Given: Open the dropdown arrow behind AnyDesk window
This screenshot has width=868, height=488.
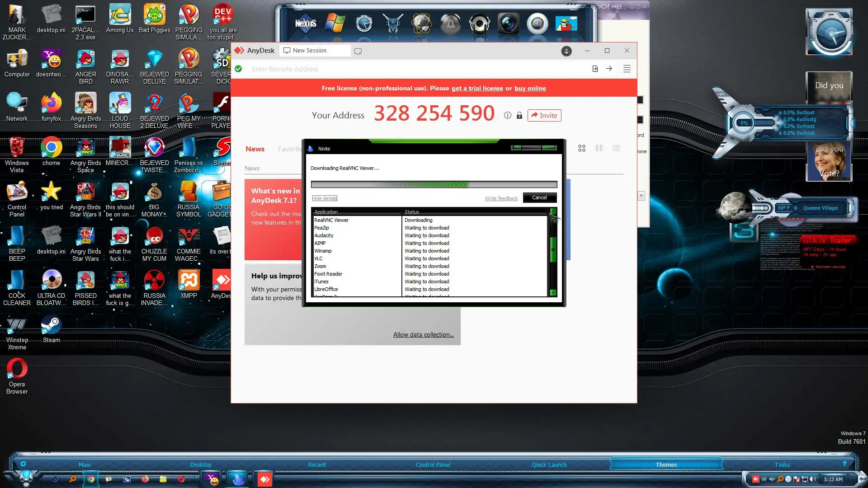Looking at the screenshot, I should point(641,196).
